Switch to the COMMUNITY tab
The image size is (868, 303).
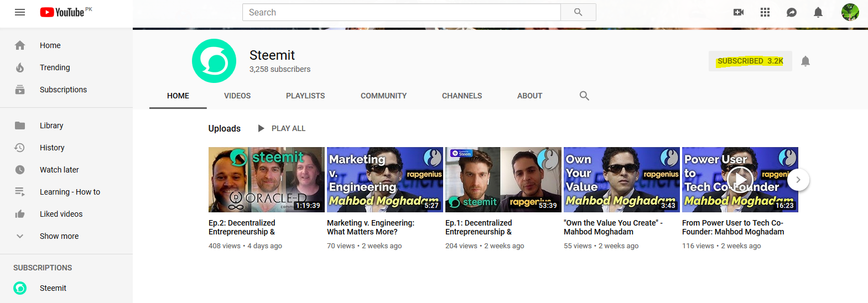384,96
